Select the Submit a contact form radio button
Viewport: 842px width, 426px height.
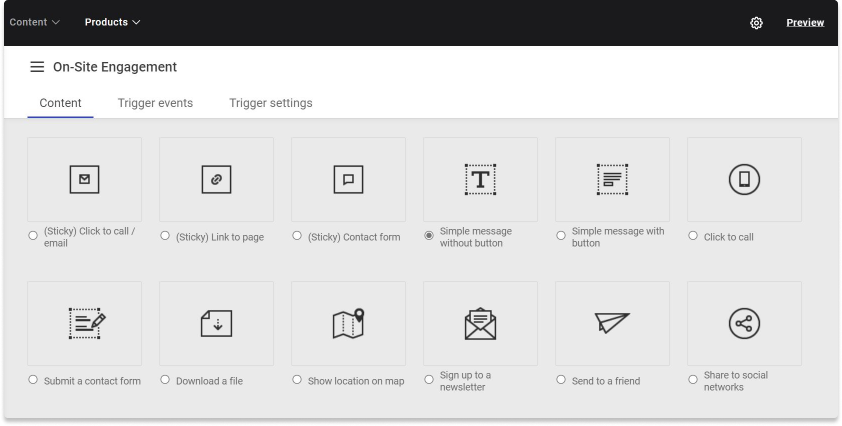(x=33, y=379)
